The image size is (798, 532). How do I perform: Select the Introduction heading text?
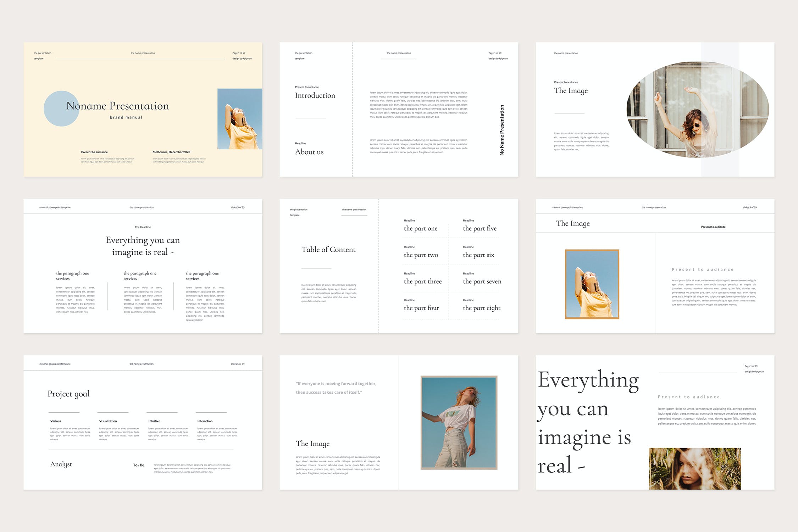click(315, 95)
